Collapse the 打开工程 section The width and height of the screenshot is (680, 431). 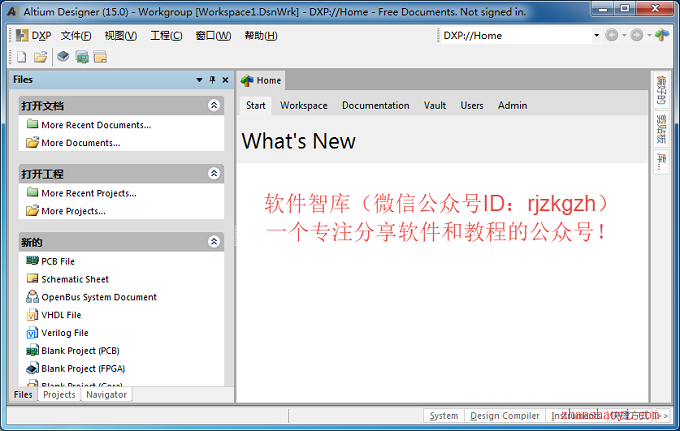point(214,173)
